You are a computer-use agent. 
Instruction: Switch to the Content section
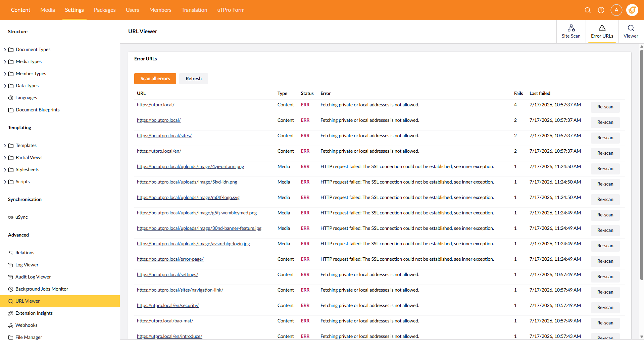(20, 10)
